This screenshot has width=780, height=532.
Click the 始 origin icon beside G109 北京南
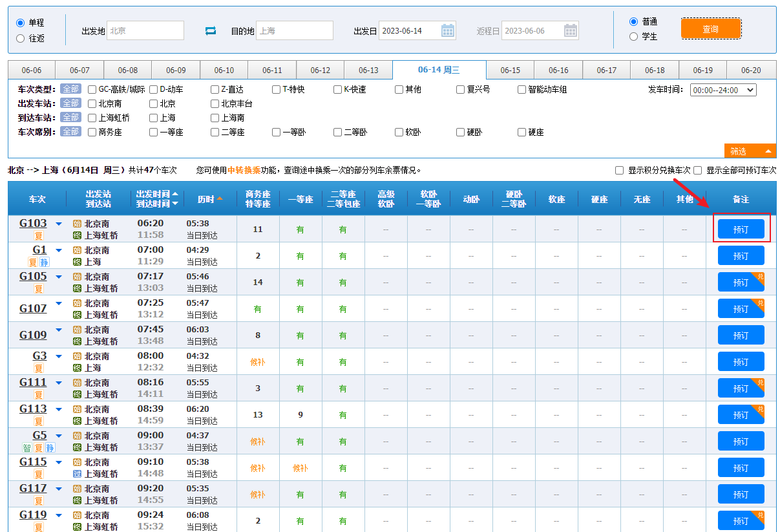77,330
